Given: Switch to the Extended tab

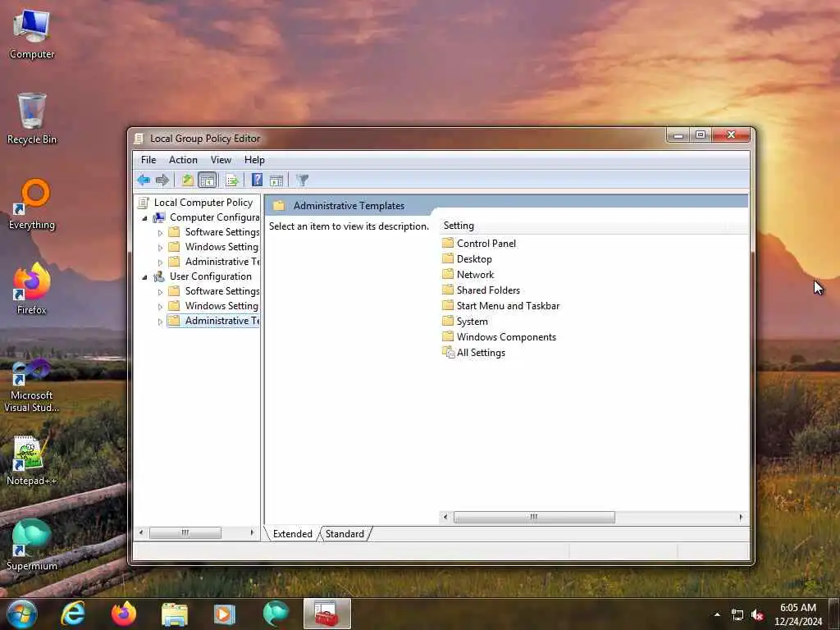Looking at the screenshot, I should click(293, 533).
